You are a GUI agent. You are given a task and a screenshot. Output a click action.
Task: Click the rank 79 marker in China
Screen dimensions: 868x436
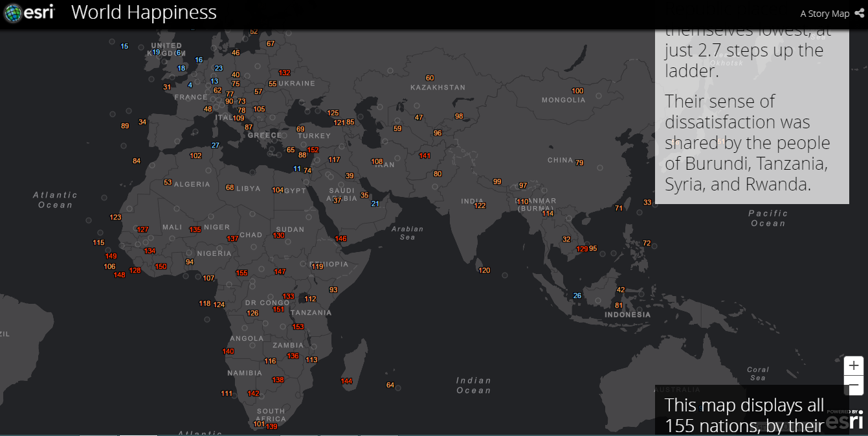tap(579, 163)
